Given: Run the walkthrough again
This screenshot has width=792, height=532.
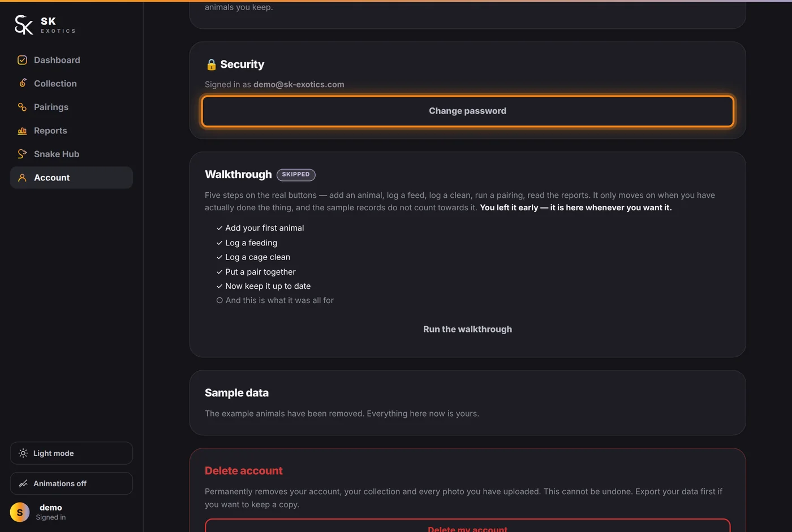Looking at the screenshot, I should pos(468,329).
